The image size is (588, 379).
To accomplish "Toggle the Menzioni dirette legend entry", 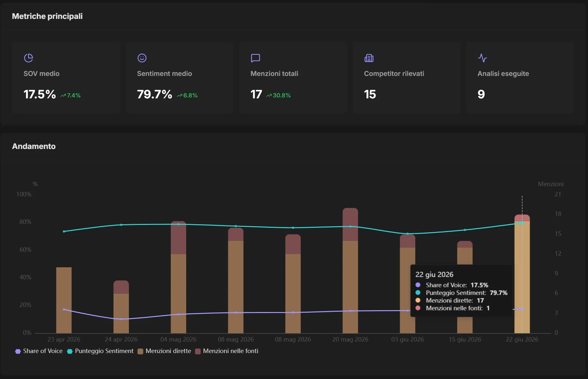I will pyautogui.click(x=164, y=351).
